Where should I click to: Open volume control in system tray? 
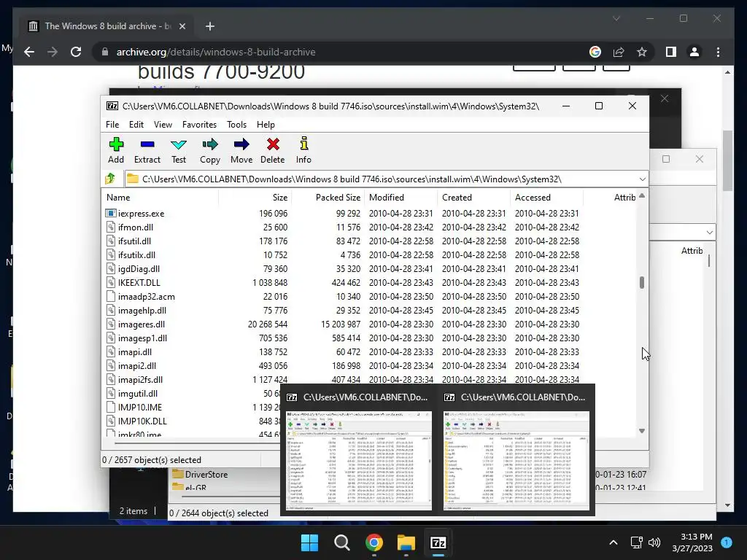pos(654,542)
